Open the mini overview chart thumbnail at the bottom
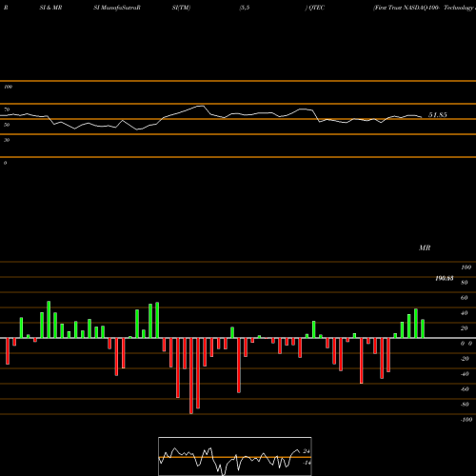Screen dimensions: 476x476 point(235,456)
